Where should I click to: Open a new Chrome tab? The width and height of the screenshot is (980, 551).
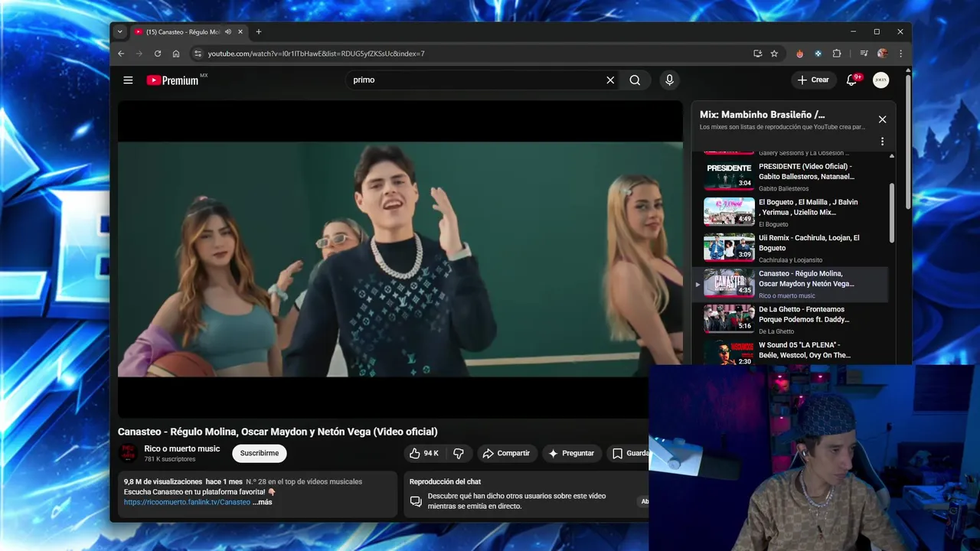pyautogui.click(x=259, y=31)
